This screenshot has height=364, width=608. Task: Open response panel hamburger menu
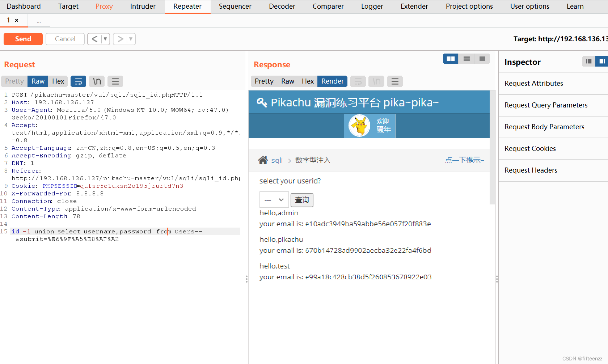tap(395, 81)
